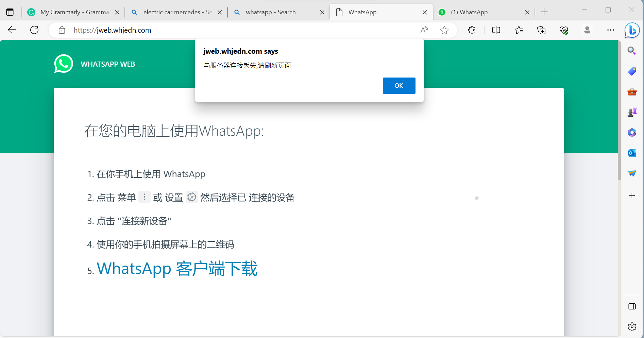The image size is (644, 338).
Task: Click dialog title jweb.whjedn.com says
Action: click(x=241, y=51)
